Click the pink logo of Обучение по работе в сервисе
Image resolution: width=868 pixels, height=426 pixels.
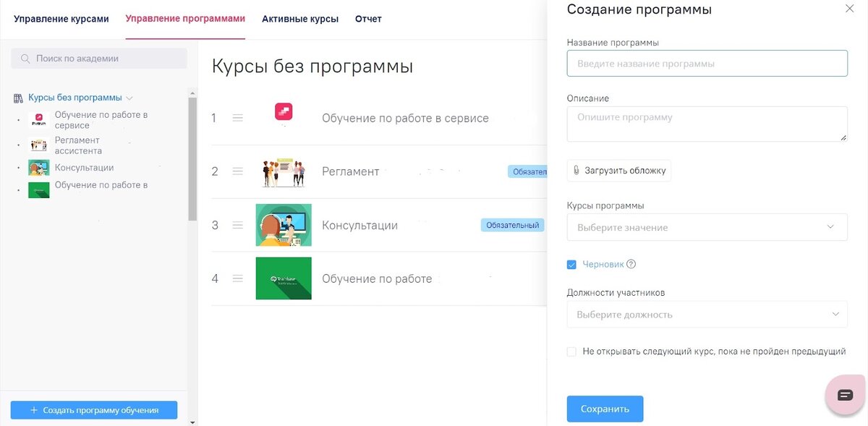284,112
